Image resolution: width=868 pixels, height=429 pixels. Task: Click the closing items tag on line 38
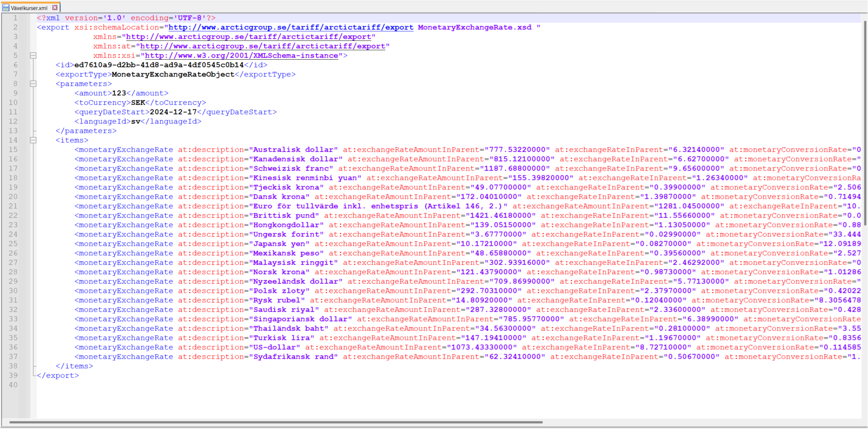tap(74, 366)
